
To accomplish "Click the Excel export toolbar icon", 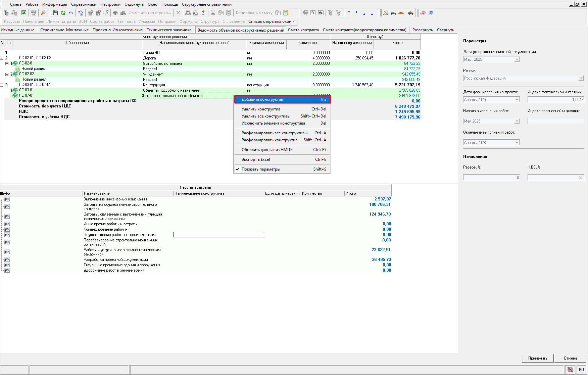I will (24, 13).
